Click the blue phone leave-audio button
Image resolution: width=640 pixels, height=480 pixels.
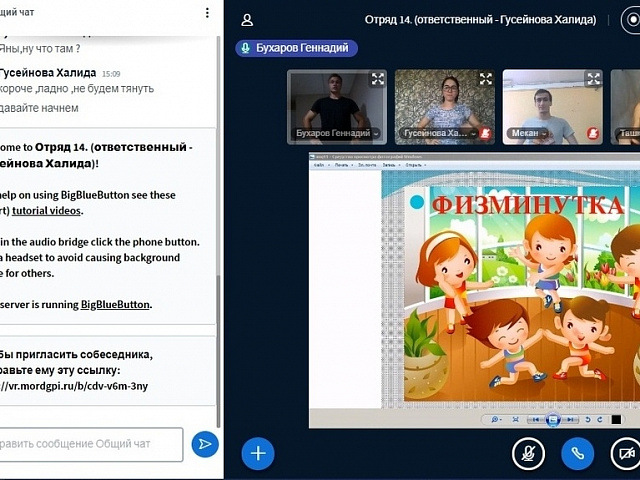pos(578,453)
